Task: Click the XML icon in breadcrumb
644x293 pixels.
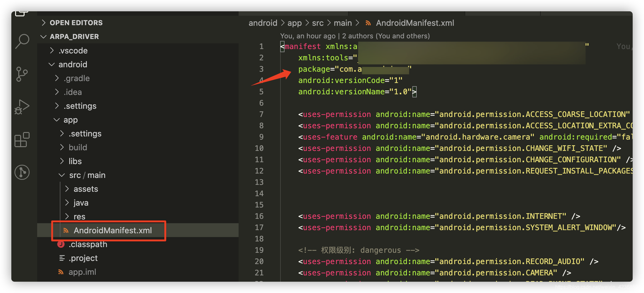Action: pos(368,23)
